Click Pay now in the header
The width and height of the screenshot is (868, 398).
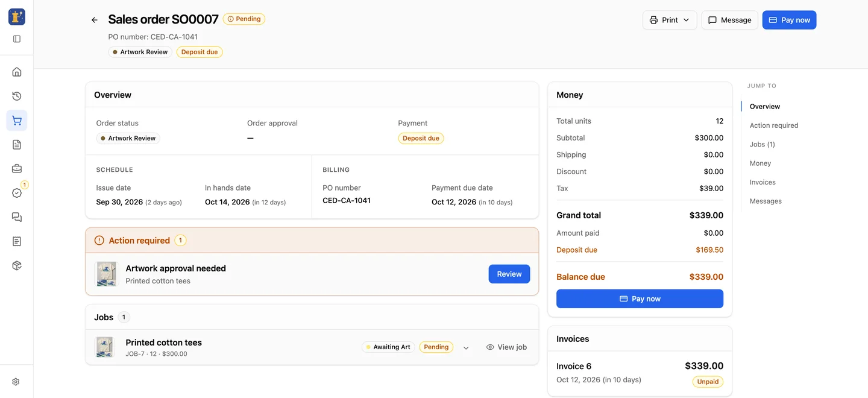click(789, 20)
